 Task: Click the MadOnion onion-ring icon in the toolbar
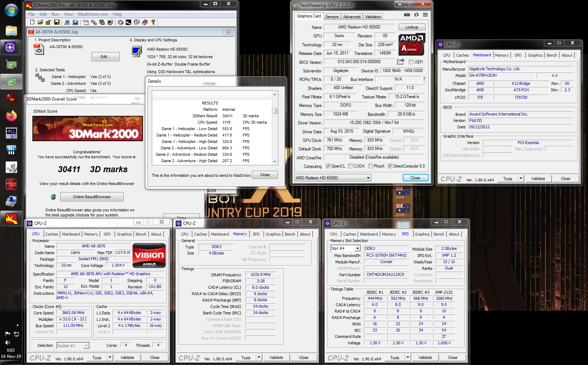click(x=120, y=22)
